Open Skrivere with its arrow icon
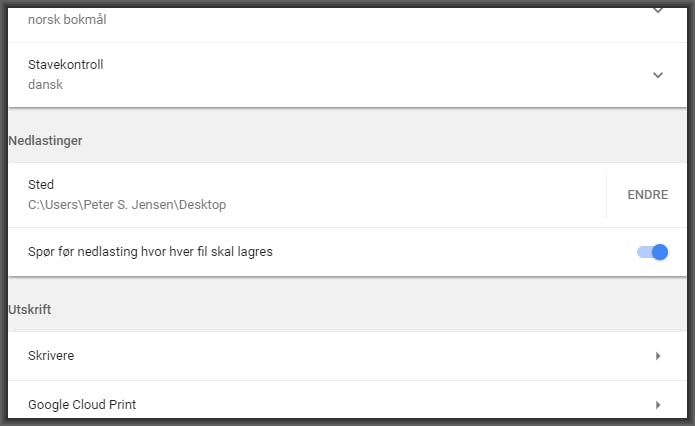 pos(658,355)
